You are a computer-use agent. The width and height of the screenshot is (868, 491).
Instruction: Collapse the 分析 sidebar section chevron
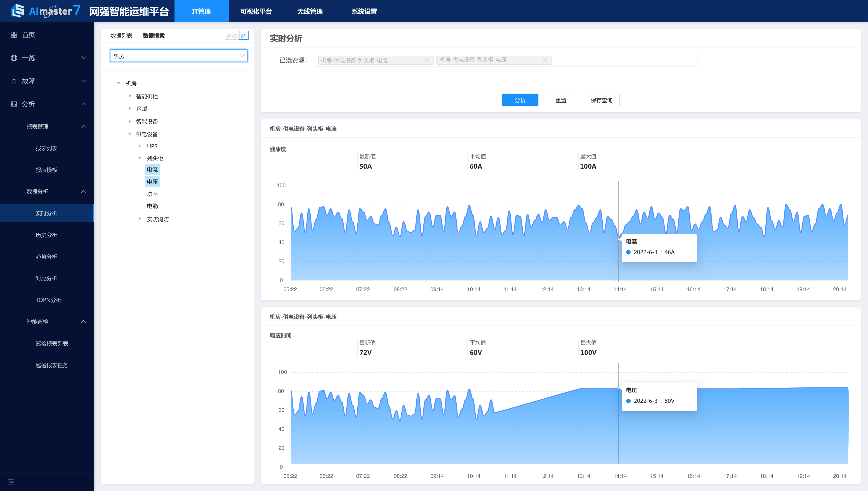coord(84,104)
